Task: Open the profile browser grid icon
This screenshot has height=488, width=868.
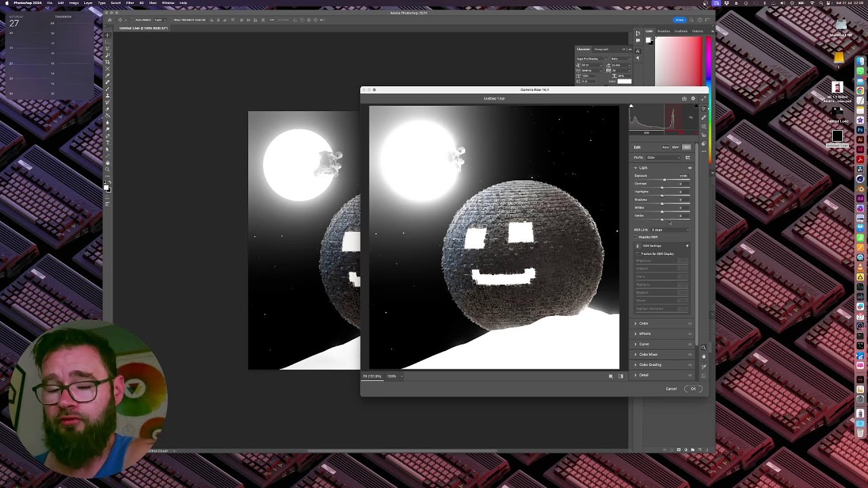Action: pyautogui.click(x=688, y=157)
